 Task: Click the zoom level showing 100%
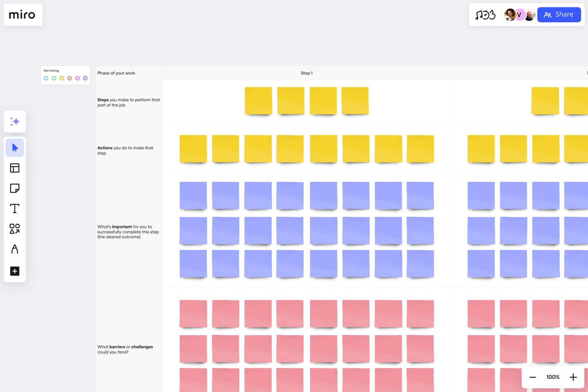pyautogui.click(x=552, y=377)
